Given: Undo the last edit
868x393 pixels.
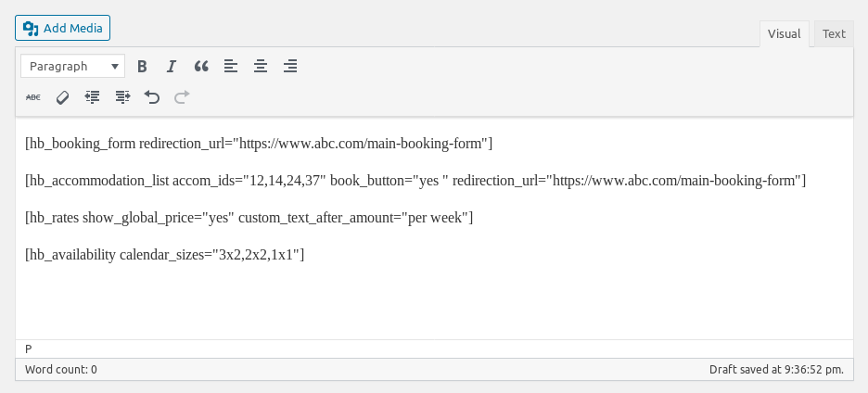Looking at the screenshot, I should 152,96.
